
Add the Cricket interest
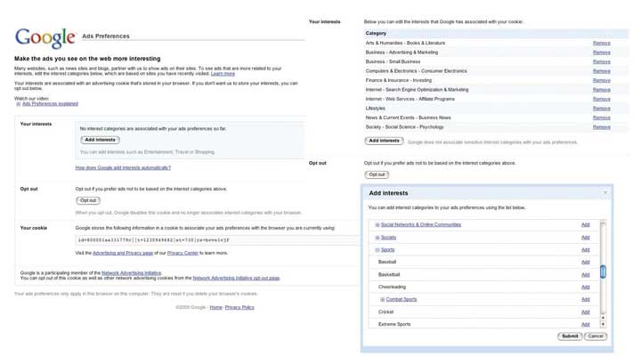[x=586, y=312]
